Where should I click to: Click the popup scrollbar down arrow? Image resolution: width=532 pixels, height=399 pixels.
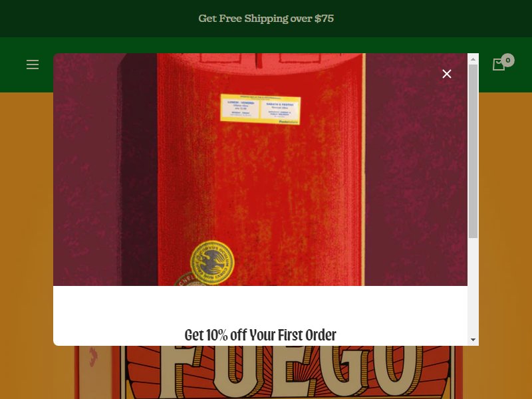[x=473, y=340]
